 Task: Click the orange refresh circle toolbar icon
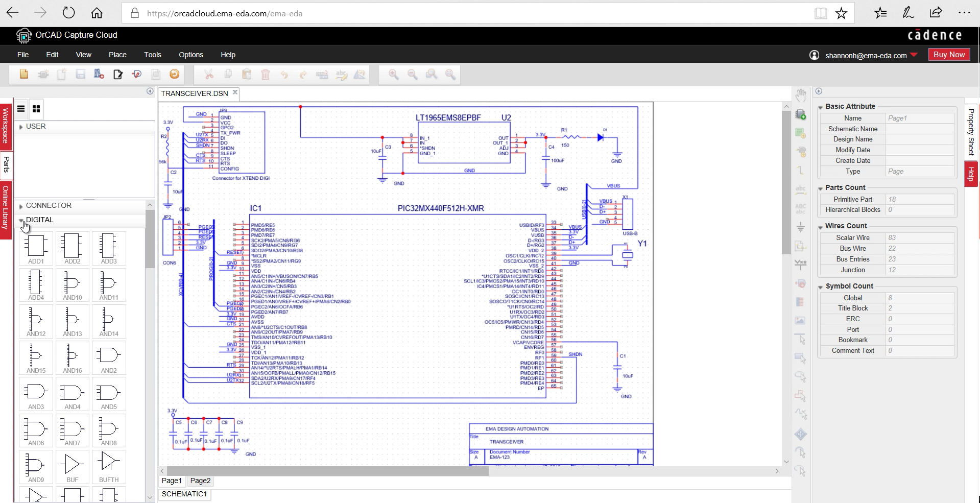click(x=175, y=75)
